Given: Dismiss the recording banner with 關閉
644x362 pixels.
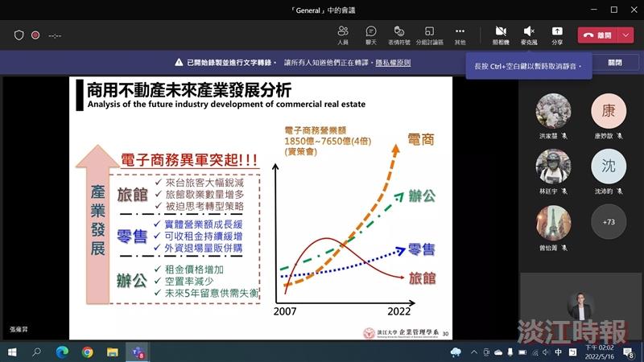Looking at the screenshot, I should (615, 63).
